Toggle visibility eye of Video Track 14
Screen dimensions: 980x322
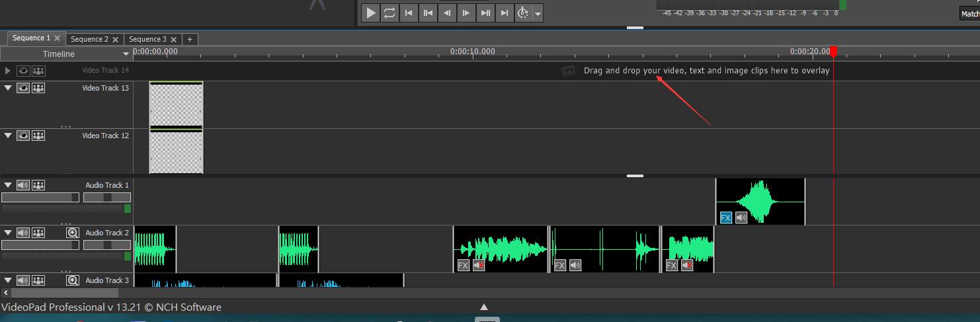(23, 70)
